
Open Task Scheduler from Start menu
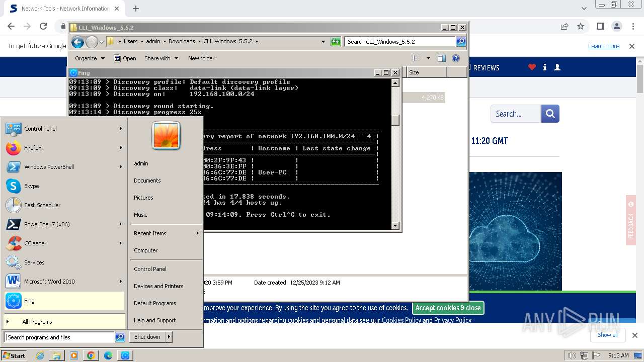click(64, 205)
